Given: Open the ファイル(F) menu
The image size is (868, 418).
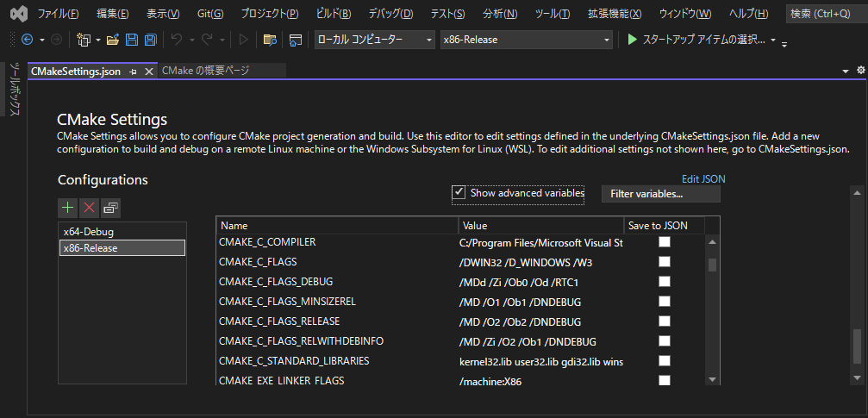Looking at the screenshot, I should pos(58,14).
